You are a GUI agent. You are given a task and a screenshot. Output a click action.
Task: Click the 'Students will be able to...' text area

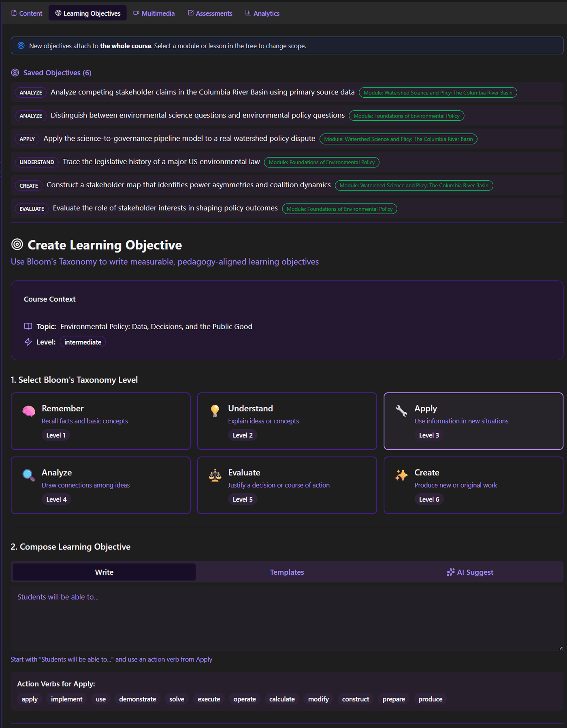[x=287, y=619]
